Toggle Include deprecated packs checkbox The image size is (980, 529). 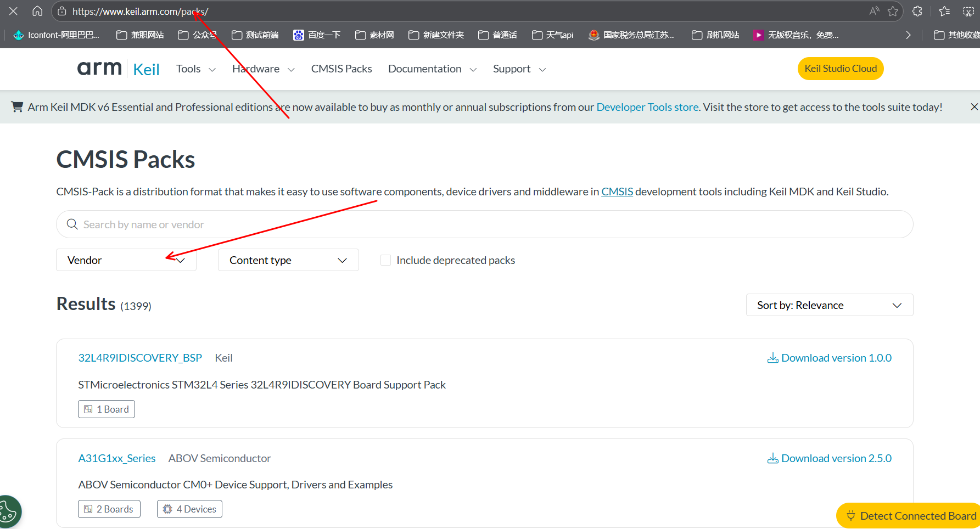[385, 260]
